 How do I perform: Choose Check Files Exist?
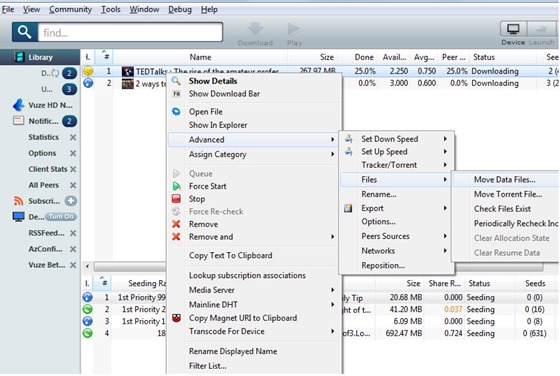point(502,209)
